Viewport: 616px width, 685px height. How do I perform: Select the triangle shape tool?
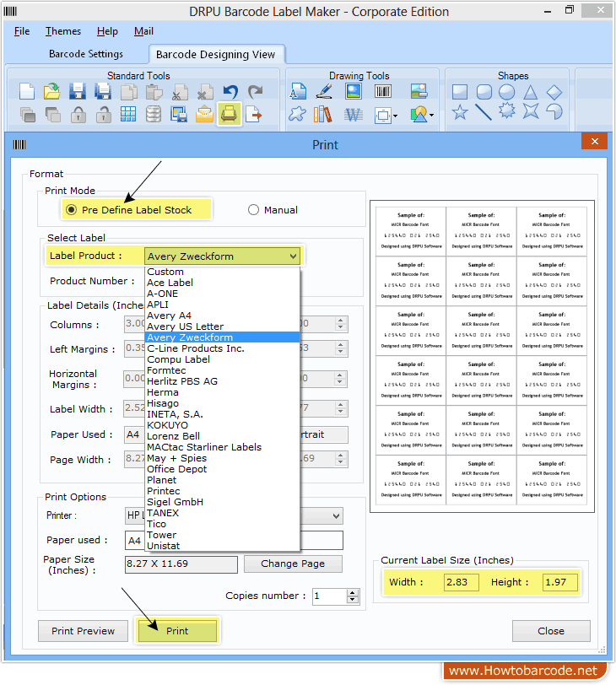click(x=531, y=92)
